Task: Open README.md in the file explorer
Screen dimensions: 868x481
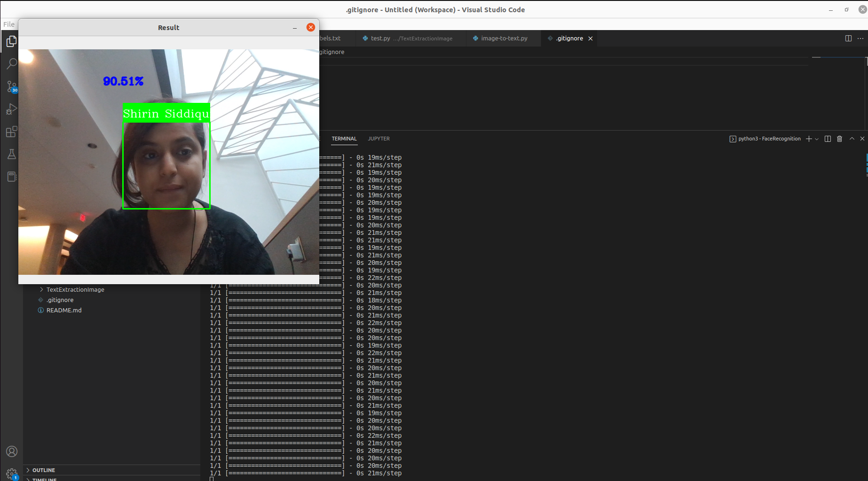Action: point(64,310)
